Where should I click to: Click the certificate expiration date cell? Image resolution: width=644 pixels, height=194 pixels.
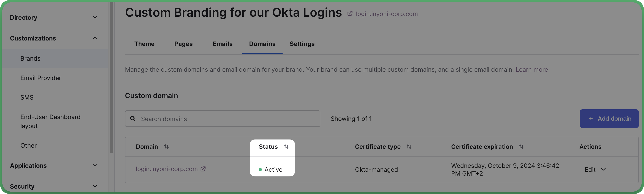click(x=505, y=170)
